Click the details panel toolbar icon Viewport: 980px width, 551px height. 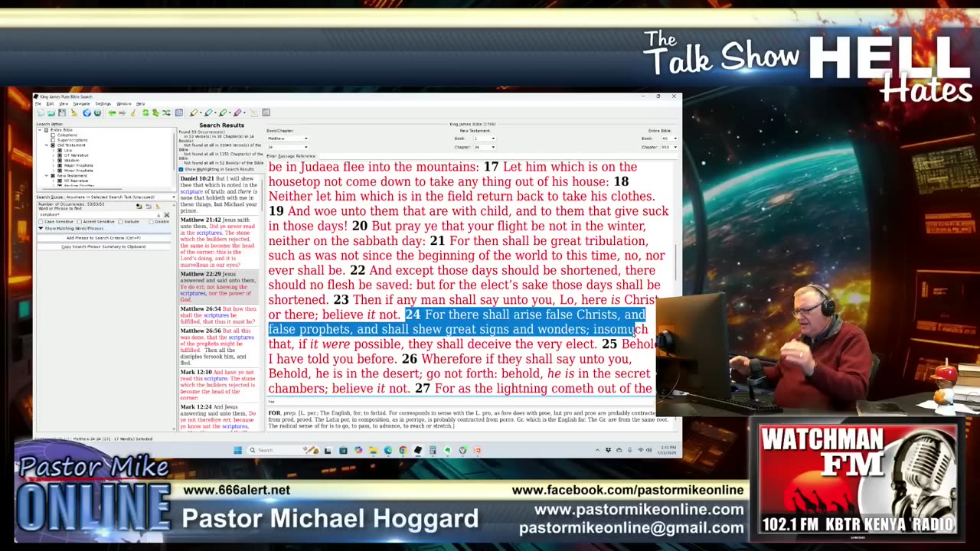[179, 112]
